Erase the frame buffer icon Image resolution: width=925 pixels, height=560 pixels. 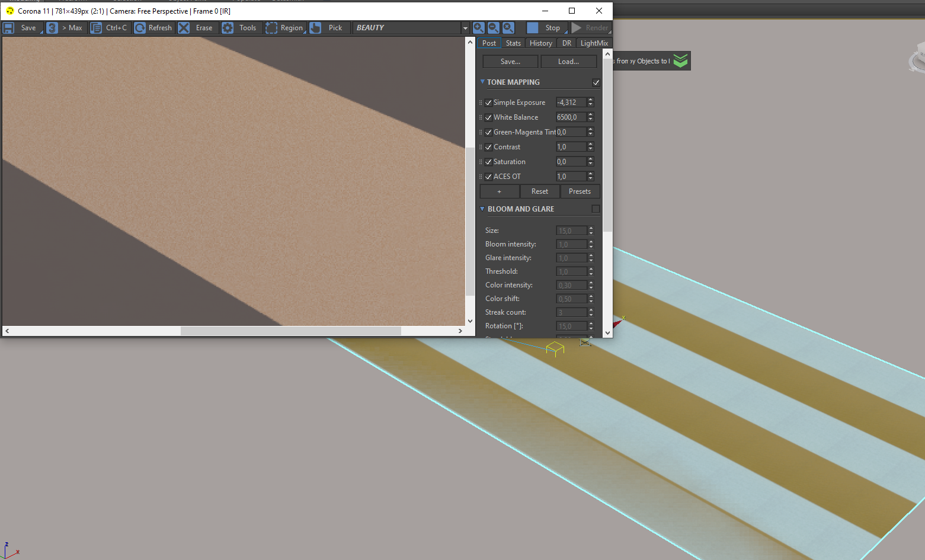tap(184, 28)
